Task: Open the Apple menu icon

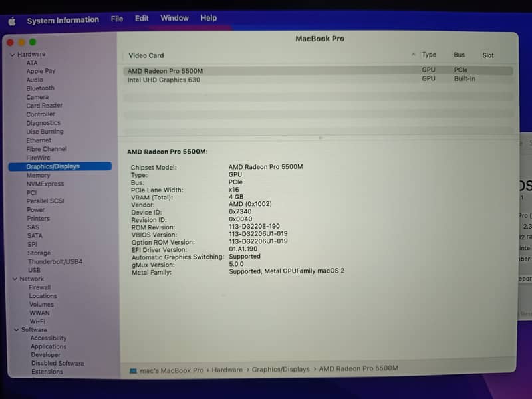Action: tap(11, 21)
